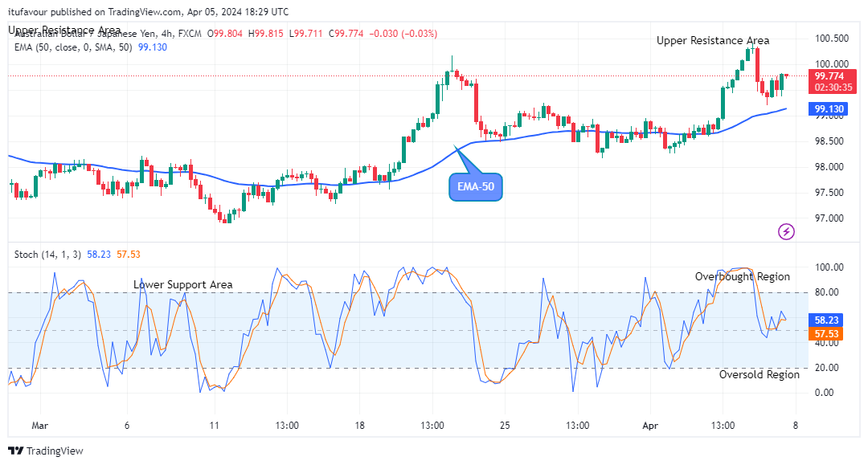Click the 80.00 level on the Stoch scale
Image resolution: width=868 pixels, height=465 pixels.
click(829, 292)
